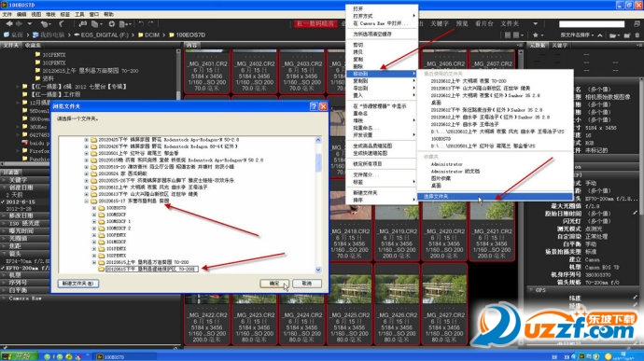Open the 工具 menu
Screen dimensions: 644x361
[x=79, y=14]
